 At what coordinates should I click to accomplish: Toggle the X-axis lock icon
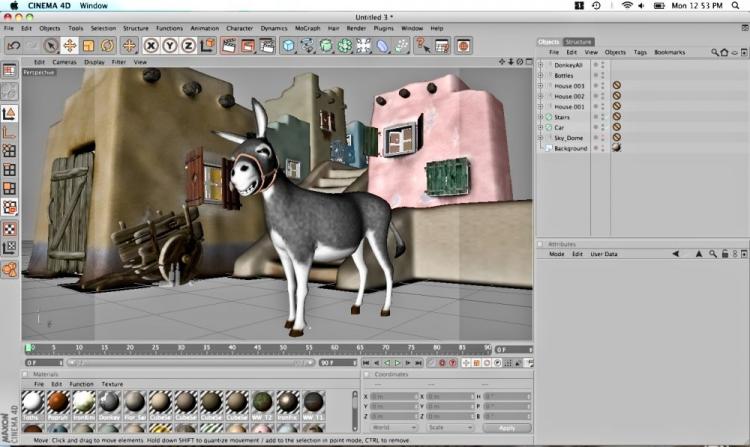click(x=151, y=46)
